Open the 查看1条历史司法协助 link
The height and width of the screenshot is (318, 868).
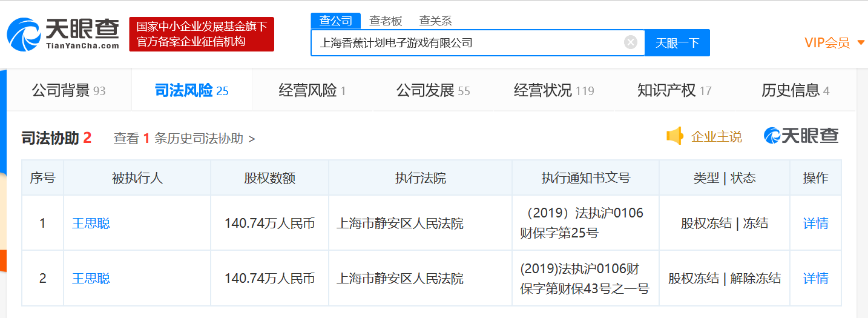pos(185,138)
